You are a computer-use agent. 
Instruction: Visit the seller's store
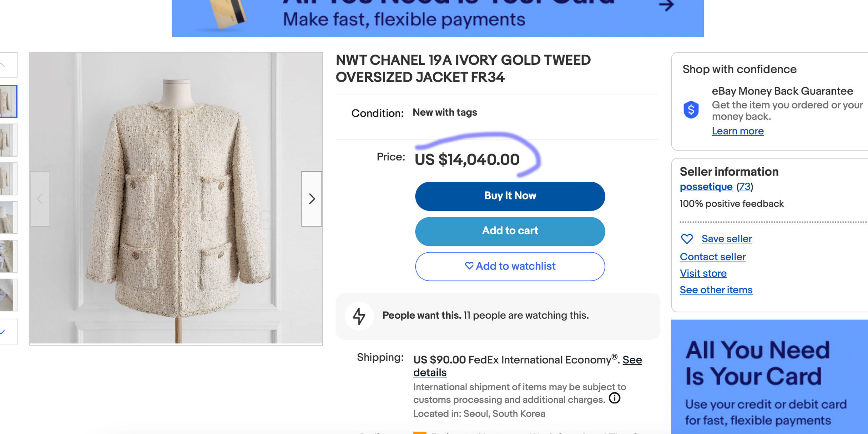click(703, 274)
